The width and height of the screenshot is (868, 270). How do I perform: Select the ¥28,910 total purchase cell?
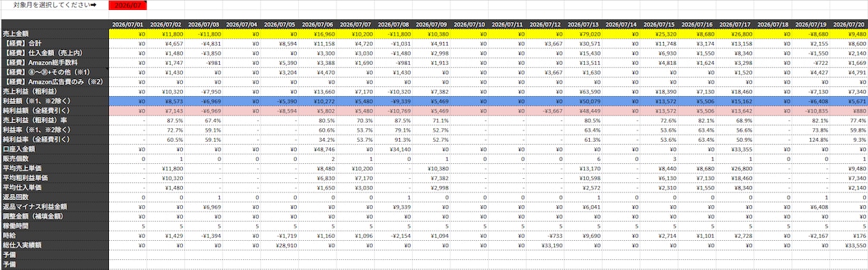point(280,246)
